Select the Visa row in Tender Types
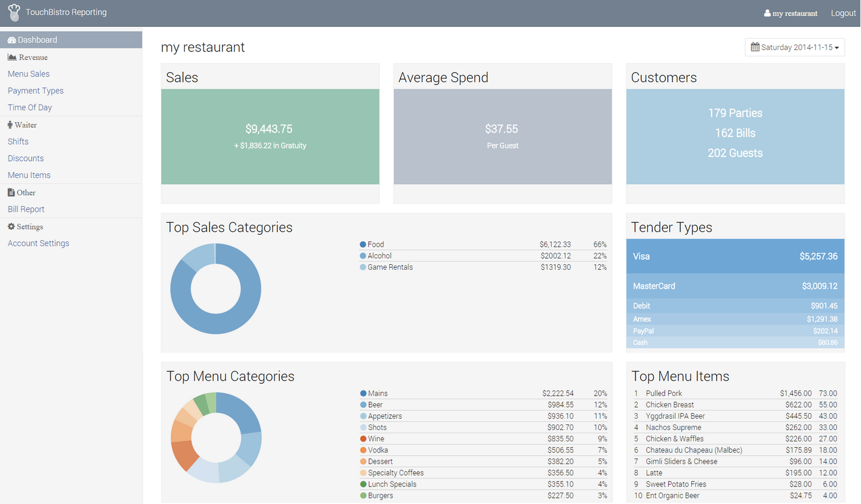Viewport: 861px width, 504px height. [x=735, y=256]
